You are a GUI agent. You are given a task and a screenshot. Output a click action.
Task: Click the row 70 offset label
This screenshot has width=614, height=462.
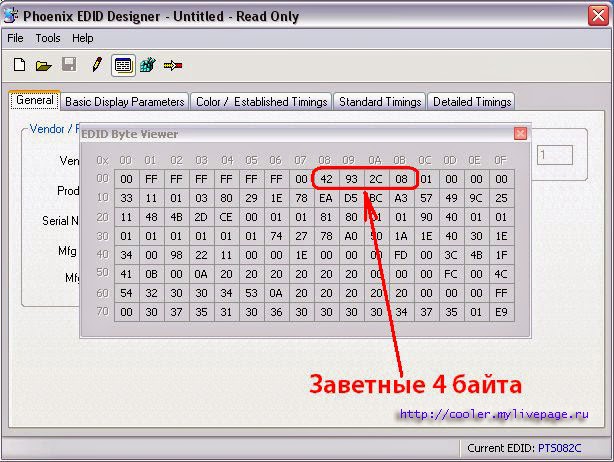click(x=103, y=312)
